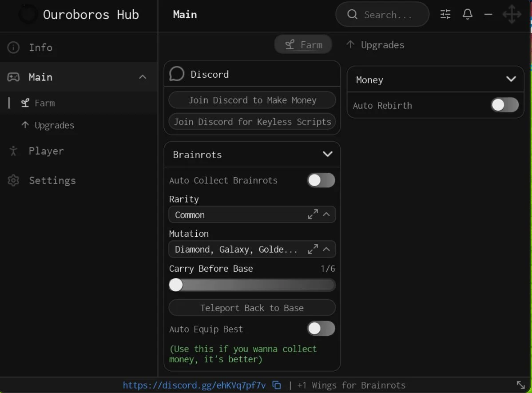
Task: Click the Carry Before Base slider handle
Action: [x=176, y=285]
